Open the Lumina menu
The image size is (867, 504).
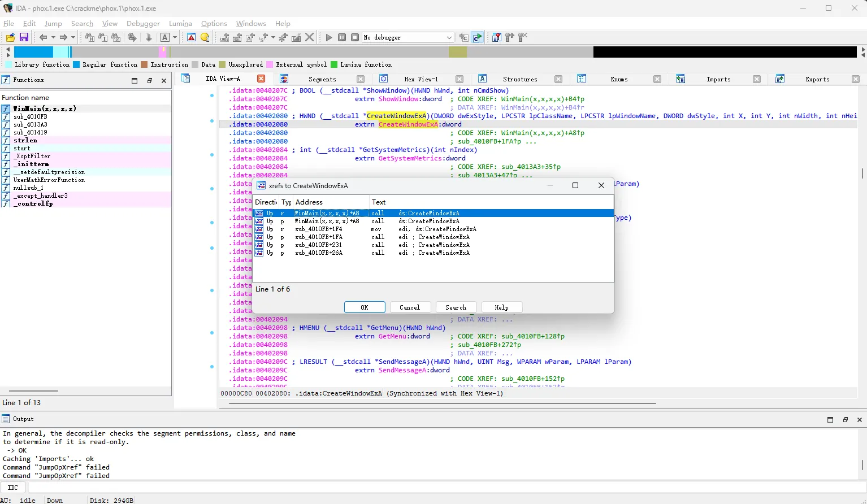(x=180, y=24)
